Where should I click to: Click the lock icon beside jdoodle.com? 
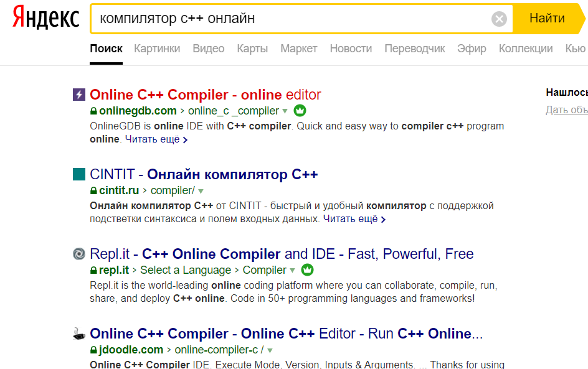point(93,350)
